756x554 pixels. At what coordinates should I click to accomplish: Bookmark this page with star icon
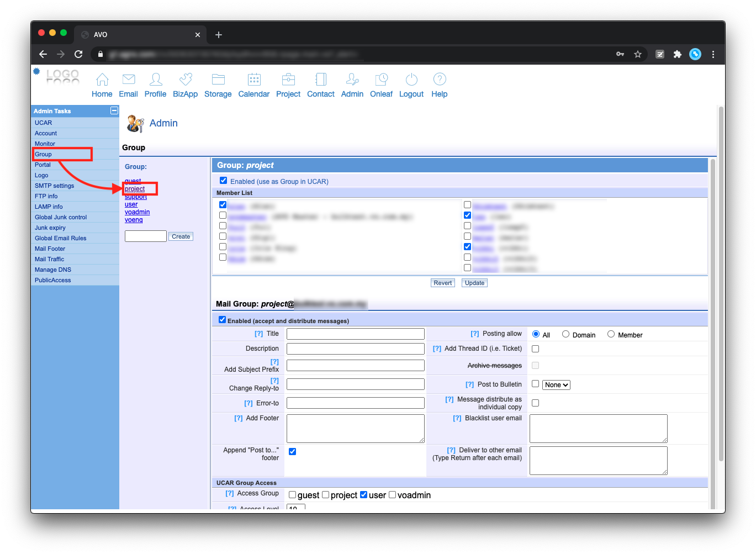[638, 54]
